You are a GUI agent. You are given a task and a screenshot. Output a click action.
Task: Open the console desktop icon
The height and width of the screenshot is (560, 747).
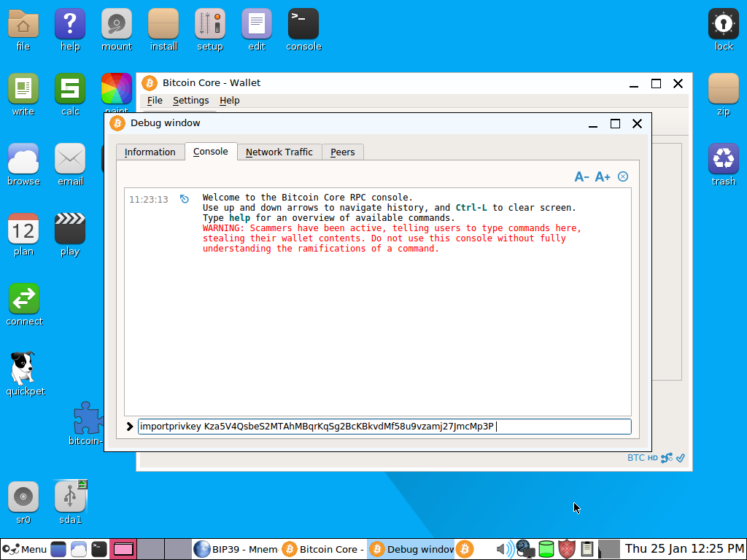tap(303, 30)
